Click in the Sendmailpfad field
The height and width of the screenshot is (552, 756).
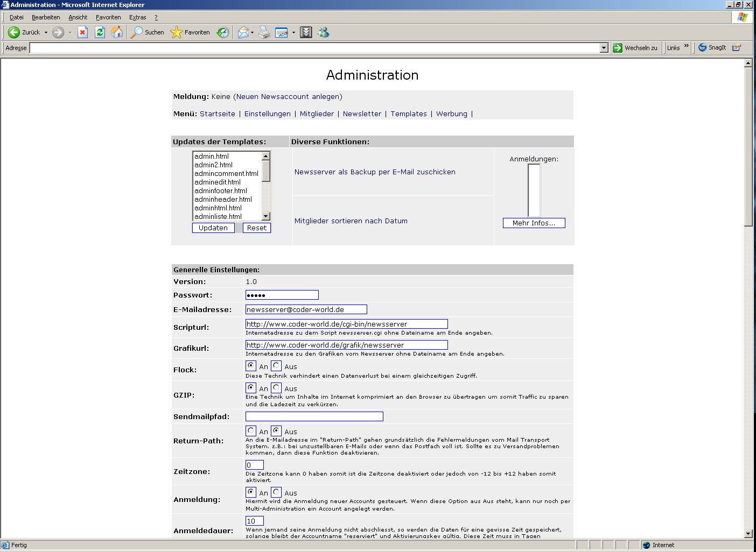tap(314, 416)
